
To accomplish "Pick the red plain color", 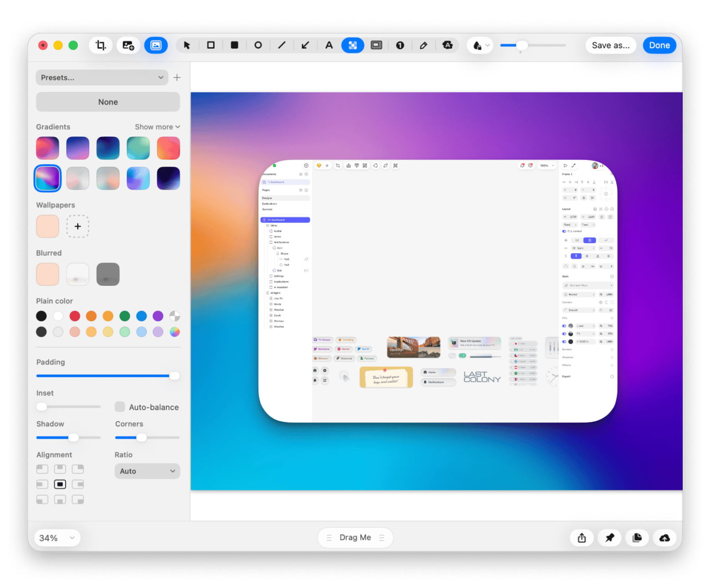I will [75, 316].
